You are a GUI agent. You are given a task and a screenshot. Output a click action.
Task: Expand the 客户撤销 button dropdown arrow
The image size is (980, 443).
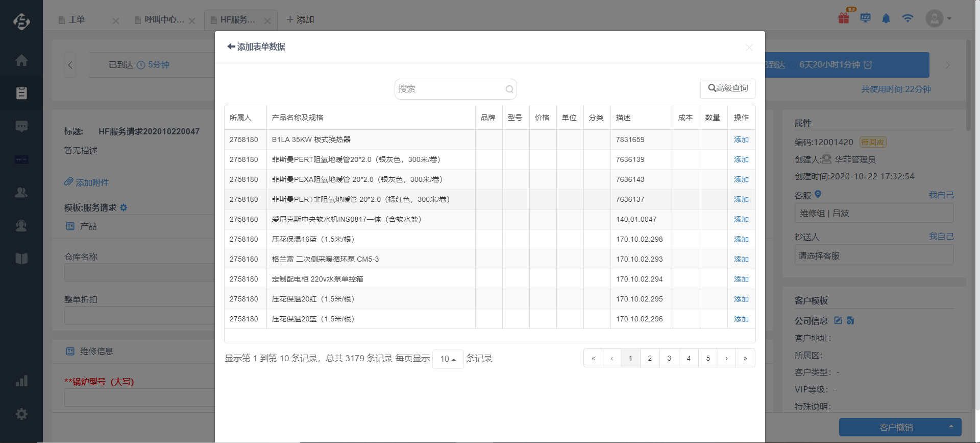(951, 427)
